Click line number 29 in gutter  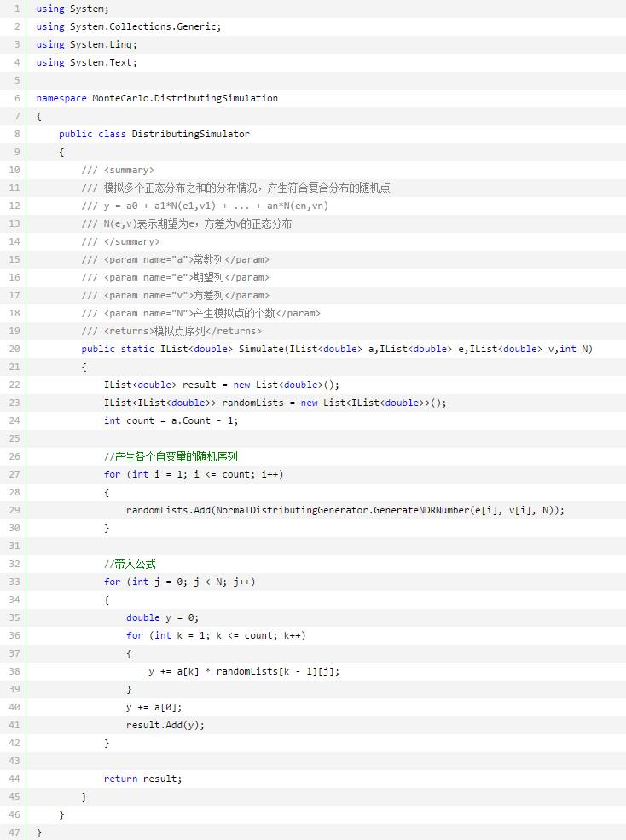14,510
